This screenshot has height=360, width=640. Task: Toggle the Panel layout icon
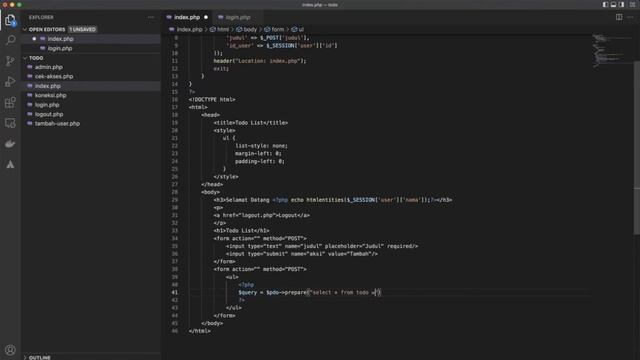click(x=613, y=4)
